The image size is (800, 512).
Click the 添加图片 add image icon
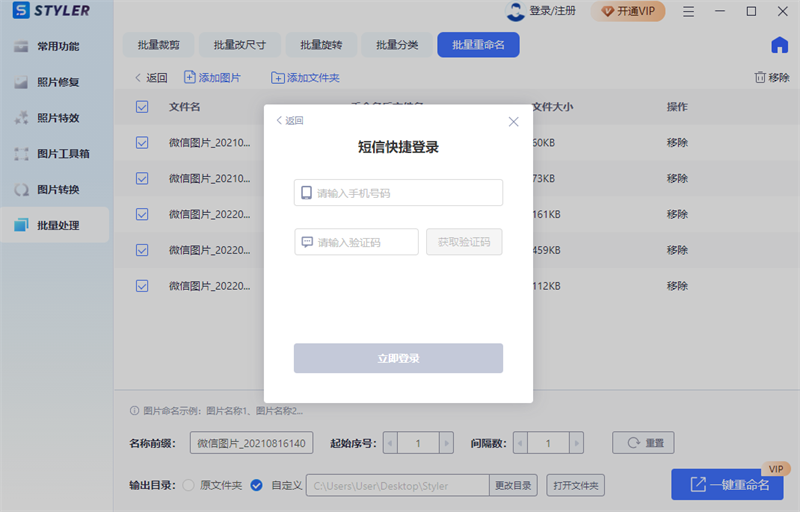point(190,77)
